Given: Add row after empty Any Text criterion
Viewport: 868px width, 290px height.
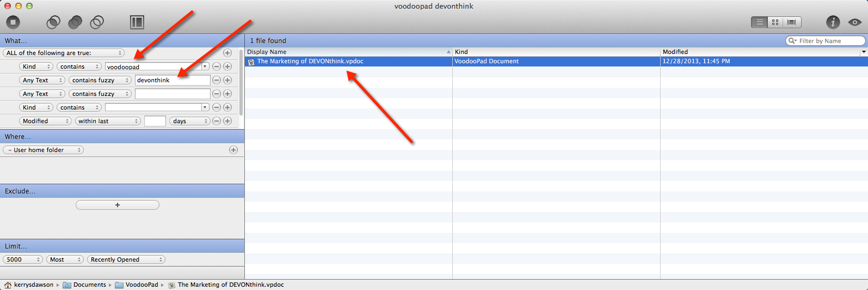Looking at the screenshot, I should click(x=227, y=94).
